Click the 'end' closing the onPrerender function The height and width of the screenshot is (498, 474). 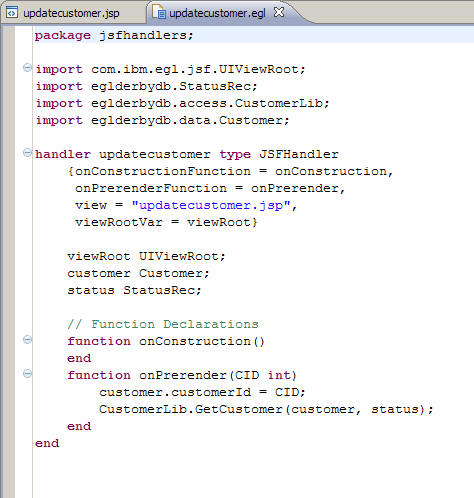click(x=79, y=427)
